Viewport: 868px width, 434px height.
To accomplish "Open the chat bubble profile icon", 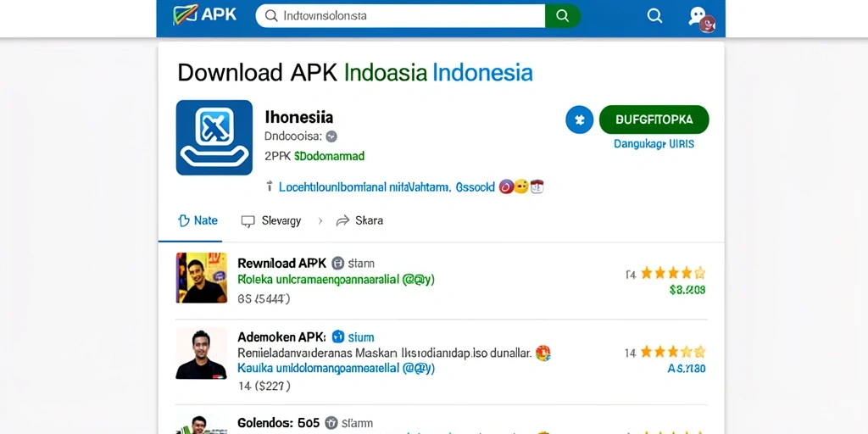I will pos(701,19).
